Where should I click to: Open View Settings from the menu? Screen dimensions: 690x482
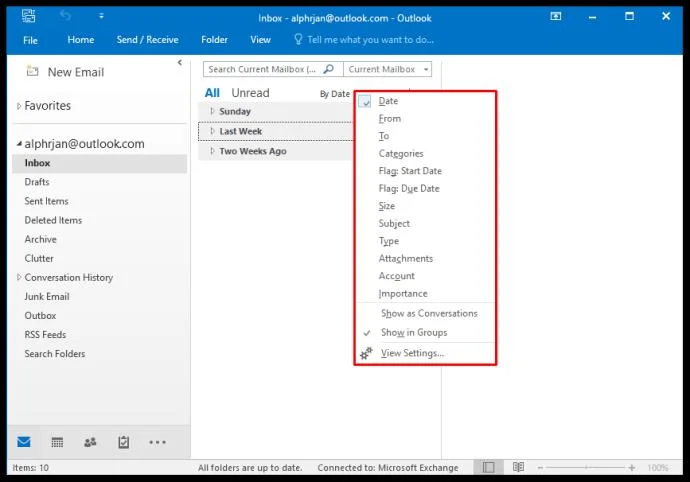pyautogui.click(x=412, y=353)
